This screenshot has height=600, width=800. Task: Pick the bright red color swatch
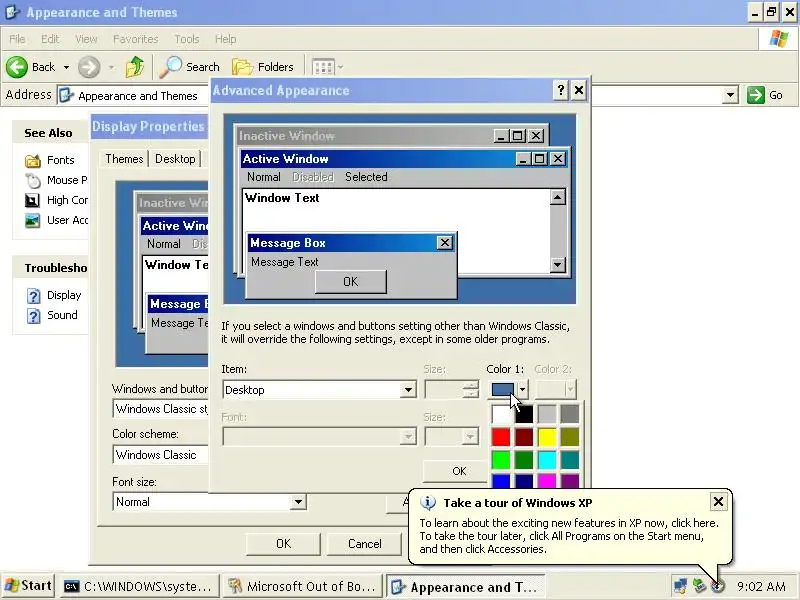coord(501,437)
